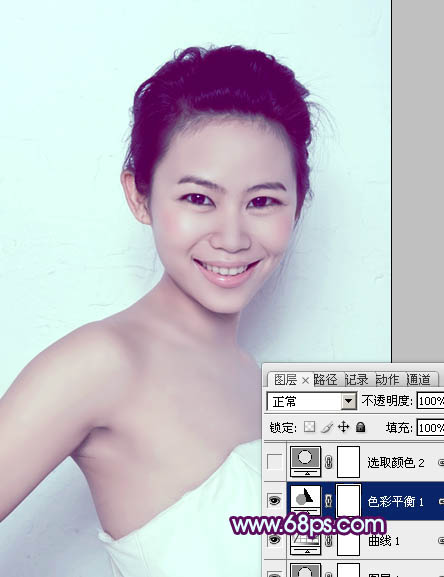Click the lock image pixels brush icon
This screenshot has width=444, height=577.
pyautogui.click(x=327, y=427)
